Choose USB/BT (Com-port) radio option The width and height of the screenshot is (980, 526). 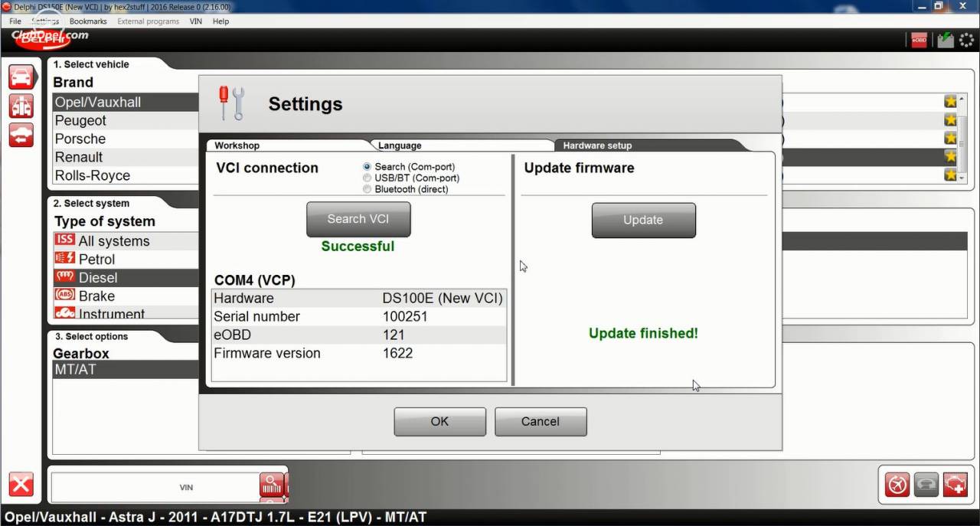click(367, 178)
